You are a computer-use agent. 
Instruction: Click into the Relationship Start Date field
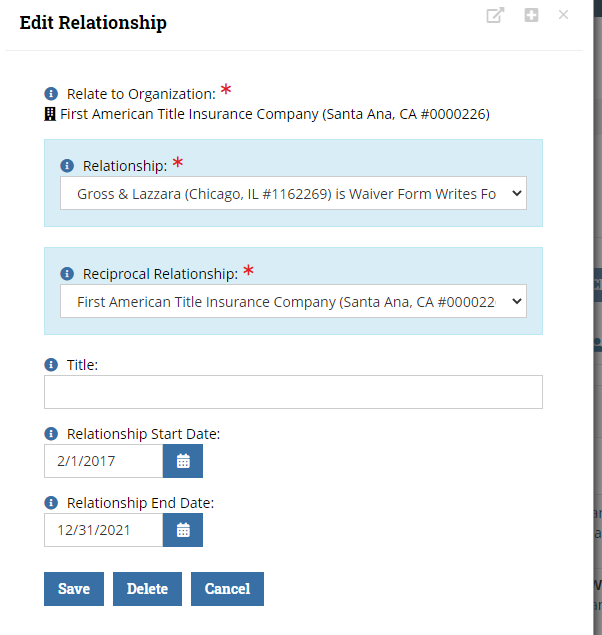pos(104,461)
